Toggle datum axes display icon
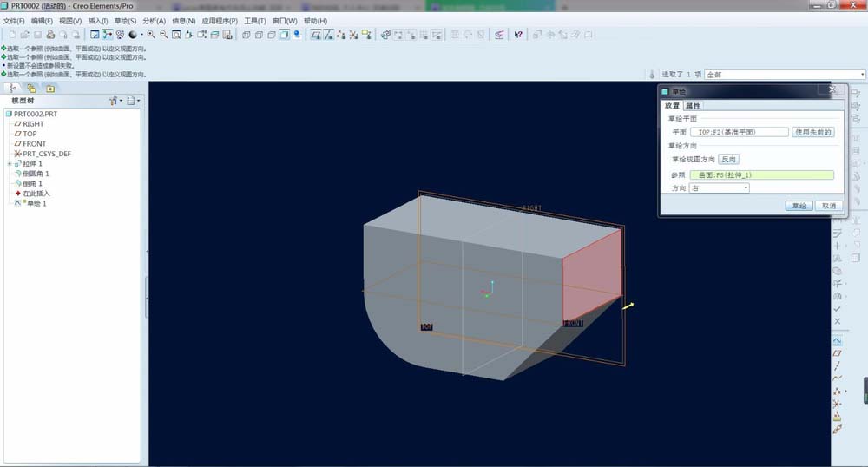 coord(328,35)
